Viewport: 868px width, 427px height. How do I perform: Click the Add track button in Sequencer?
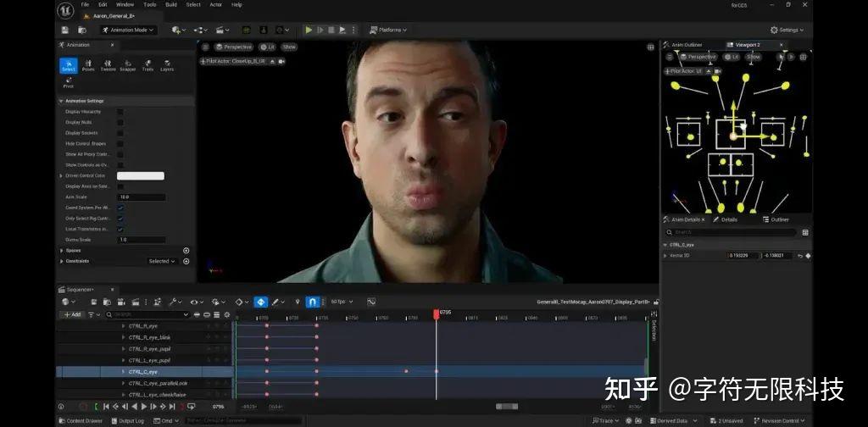73,314
